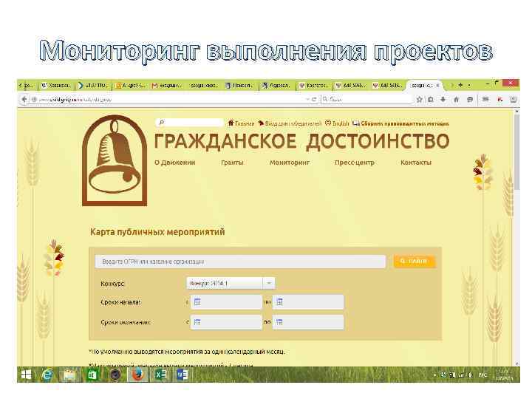Click the page vertical scrollbar thumb

point(516,152)
